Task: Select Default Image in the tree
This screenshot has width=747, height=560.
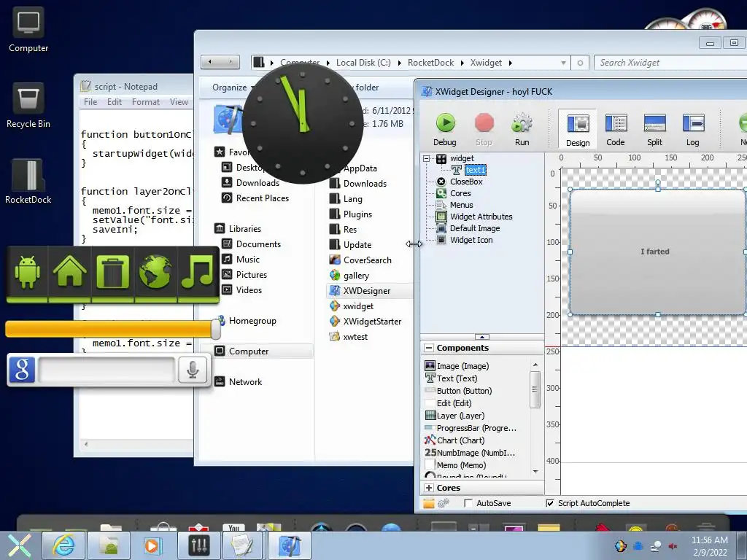Action: point(474,228)
